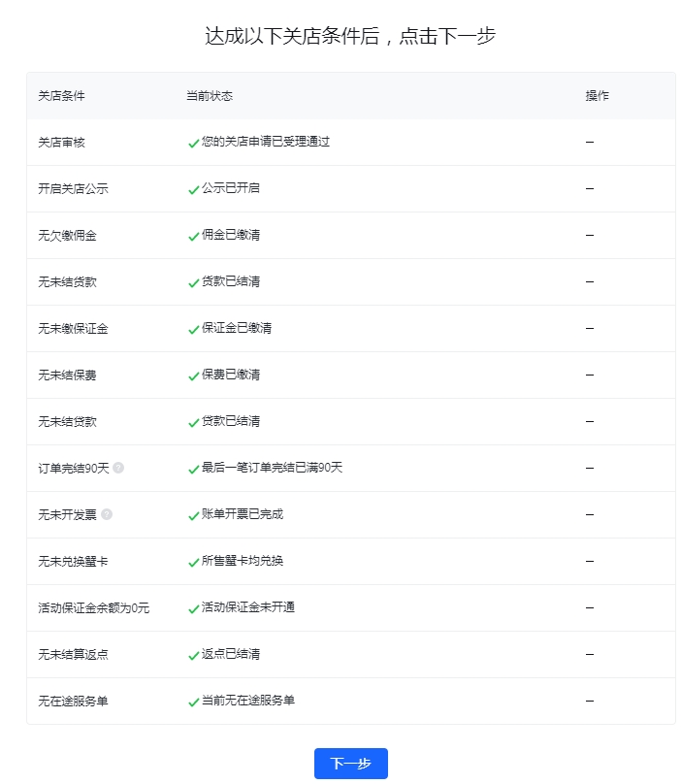
Task: Click green checkmark before 活动保证金未开通
Action: coord(193,609)
